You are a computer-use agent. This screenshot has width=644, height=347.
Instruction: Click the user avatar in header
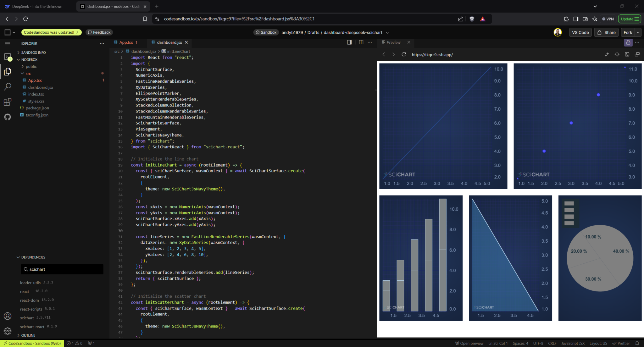[x=558, y=32]
